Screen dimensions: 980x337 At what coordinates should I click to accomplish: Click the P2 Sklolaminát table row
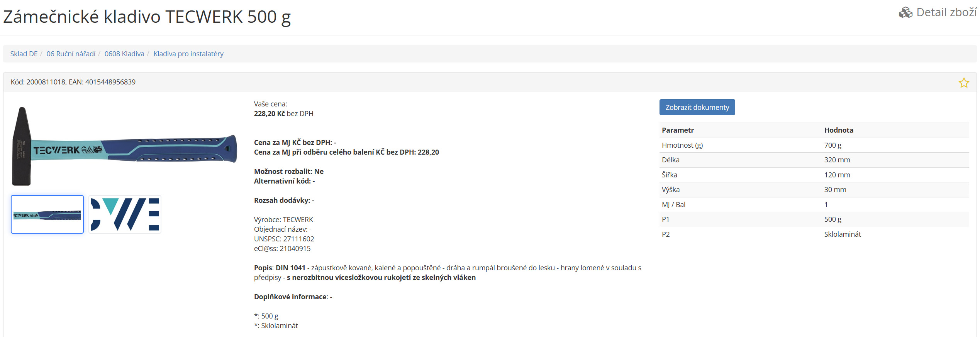814,234
